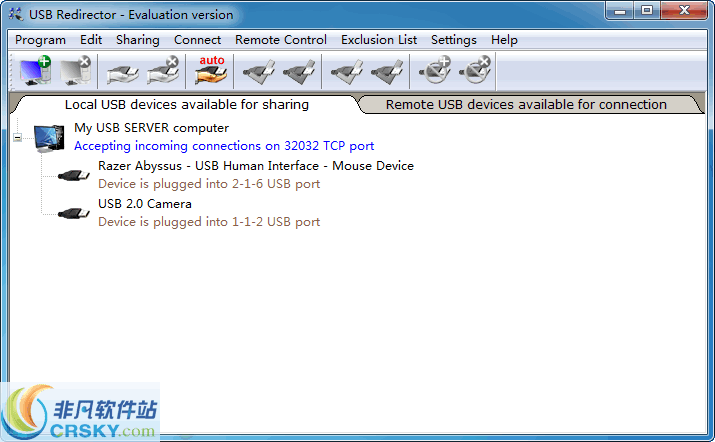715x442 pixels.
Task: Open the Edit menu
Action: tap(91, 40)
